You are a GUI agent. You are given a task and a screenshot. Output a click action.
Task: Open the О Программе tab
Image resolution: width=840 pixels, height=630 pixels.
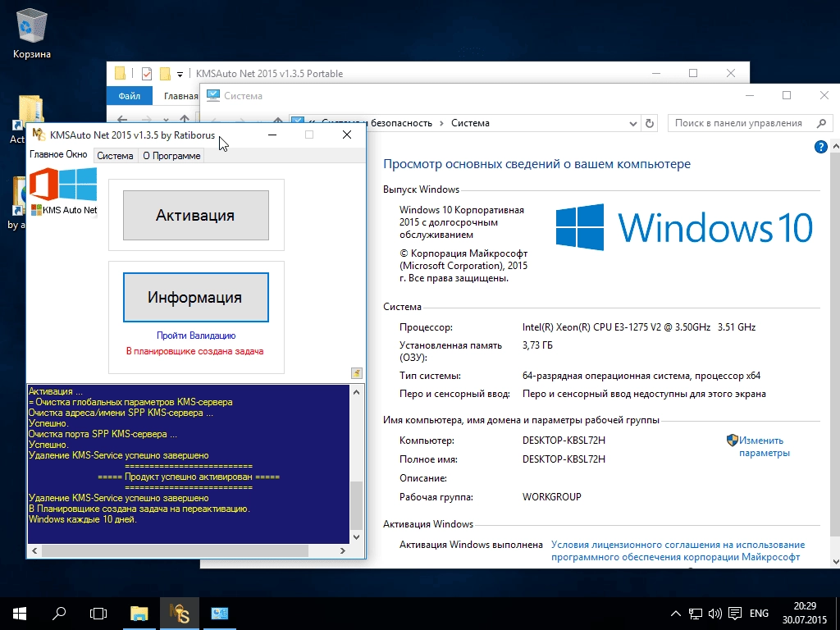tap(171, 156)
